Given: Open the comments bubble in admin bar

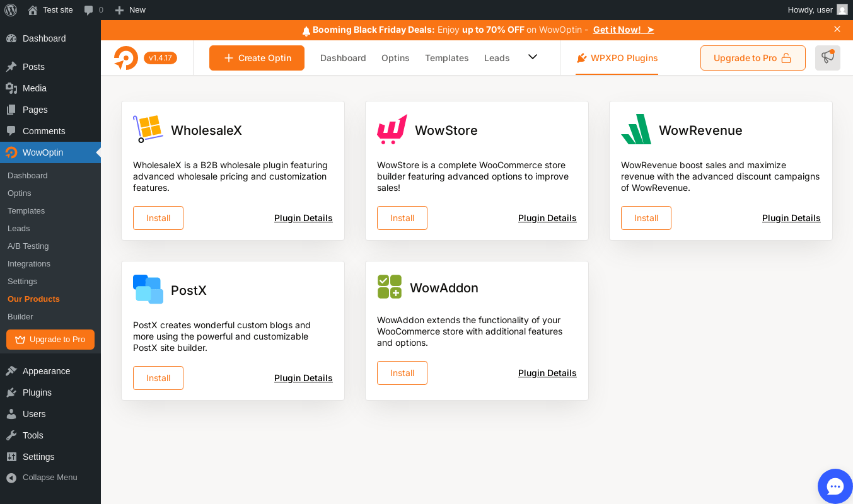Looking at the screenshot, I should pyautogui.click(x=93, y=10).
